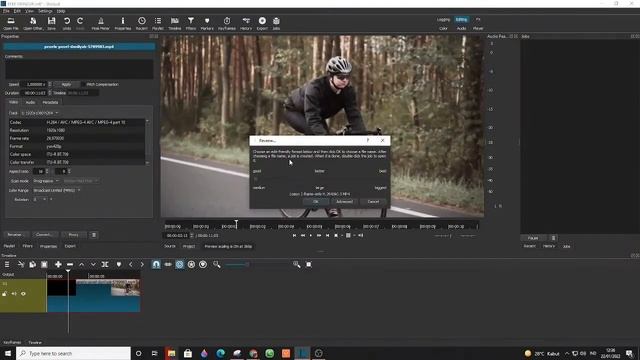This screenshot has height=360, width=640.
Task: Switch to the Metadata tab
Action: pos(50,102)
